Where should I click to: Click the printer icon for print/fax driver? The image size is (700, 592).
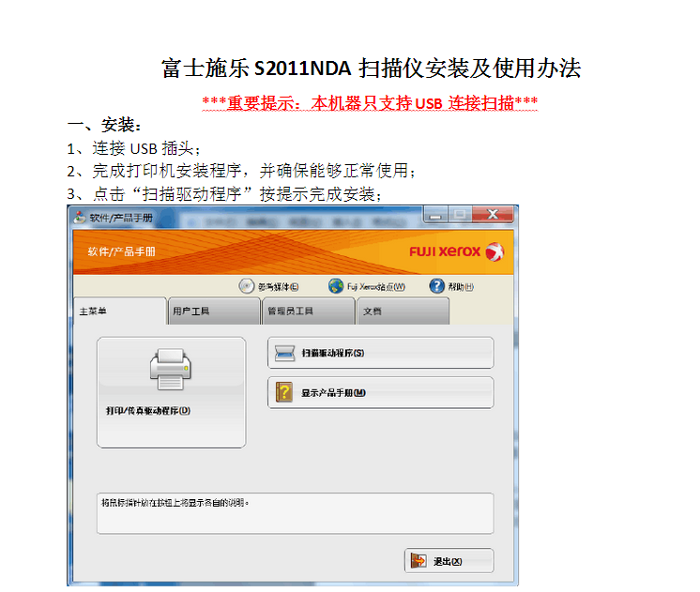click(171, 370)
